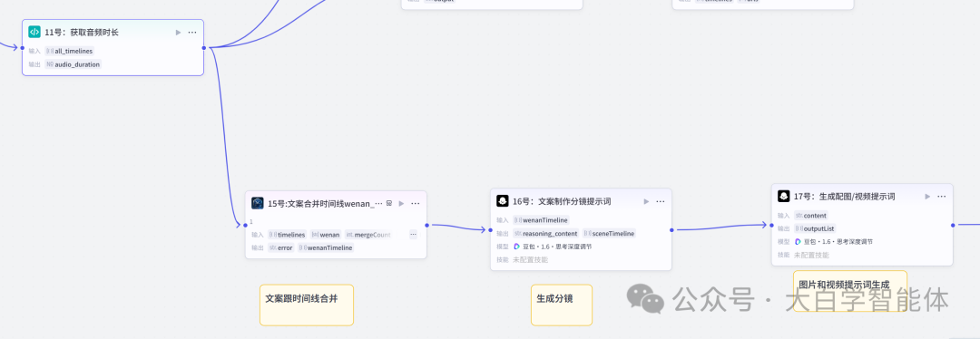Click the plugin icon of node 15
The image size is (980, 339).
click(258, 203)
